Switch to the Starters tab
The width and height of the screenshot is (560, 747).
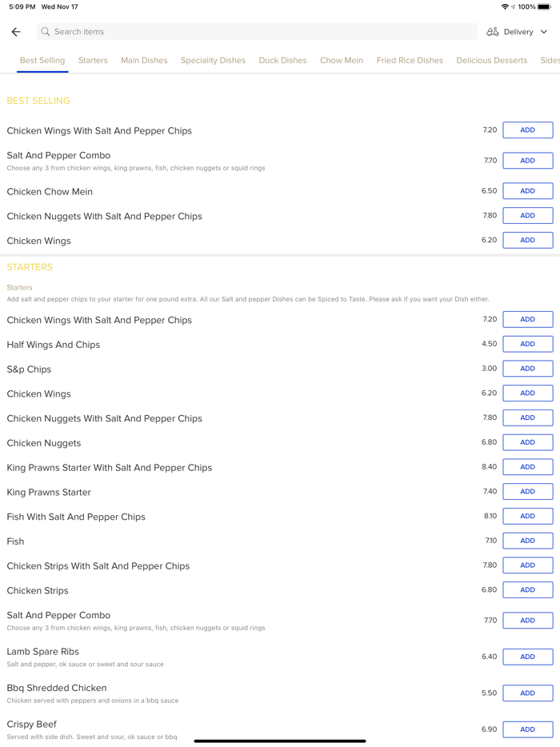click(93, 61)
